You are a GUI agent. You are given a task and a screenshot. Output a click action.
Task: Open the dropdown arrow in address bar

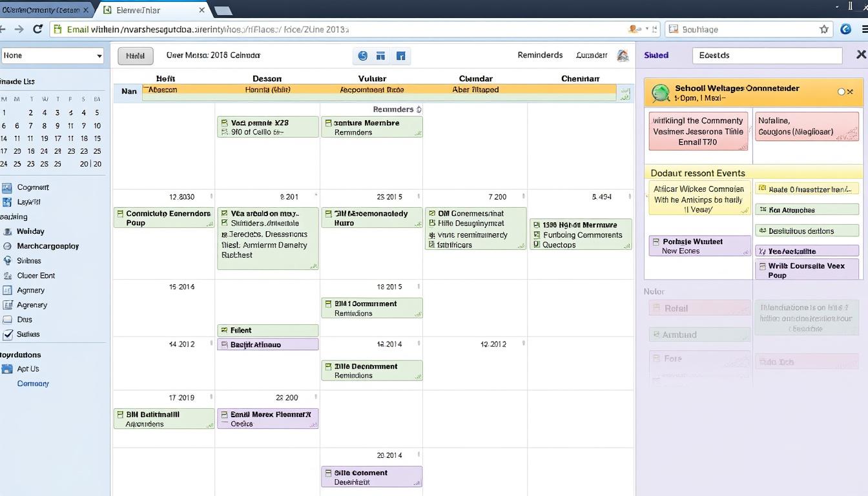[652, 29]
